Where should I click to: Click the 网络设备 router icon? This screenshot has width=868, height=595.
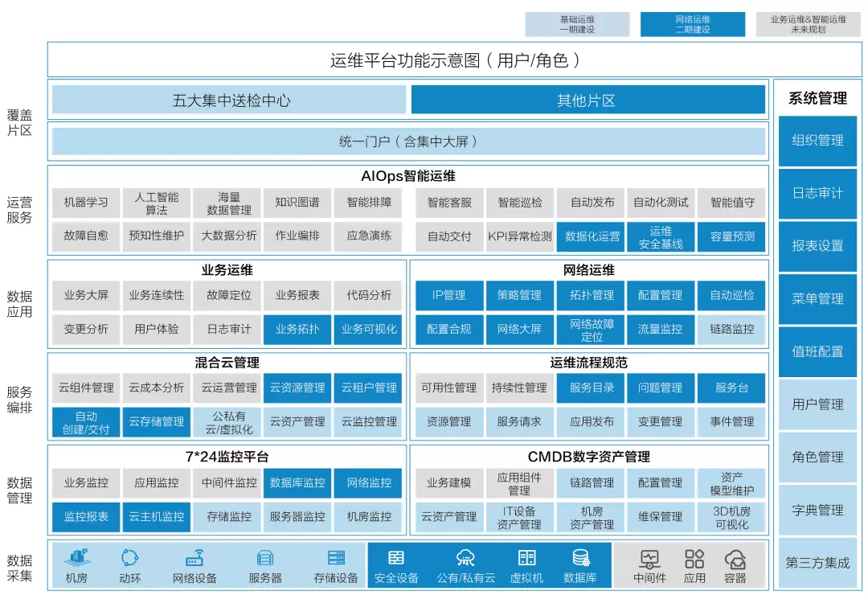[194, 558]
